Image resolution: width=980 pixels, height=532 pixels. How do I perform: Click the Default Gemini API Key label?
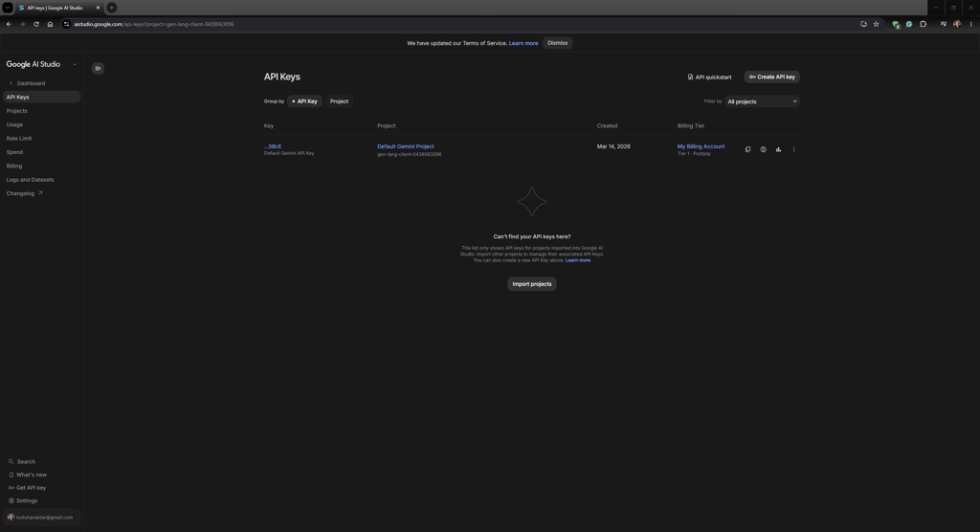pos(289,153)
